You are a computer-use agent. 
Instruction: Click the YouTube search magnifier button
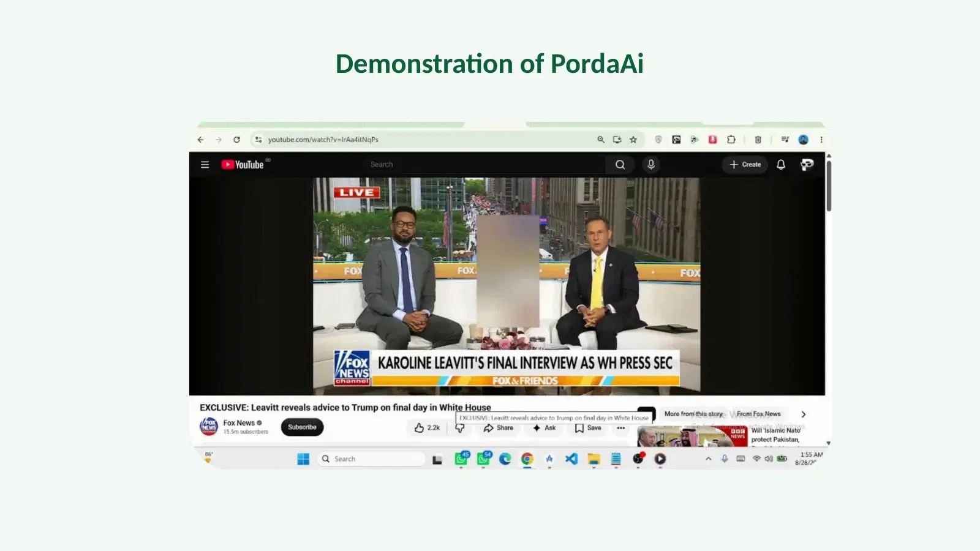620,165
